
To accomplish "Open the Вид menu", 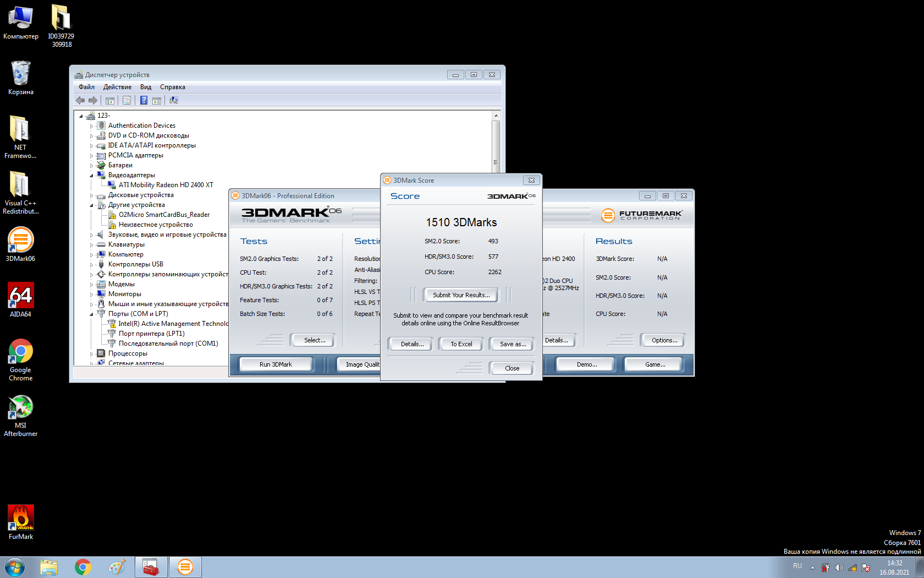I will (x=146, y=87).
